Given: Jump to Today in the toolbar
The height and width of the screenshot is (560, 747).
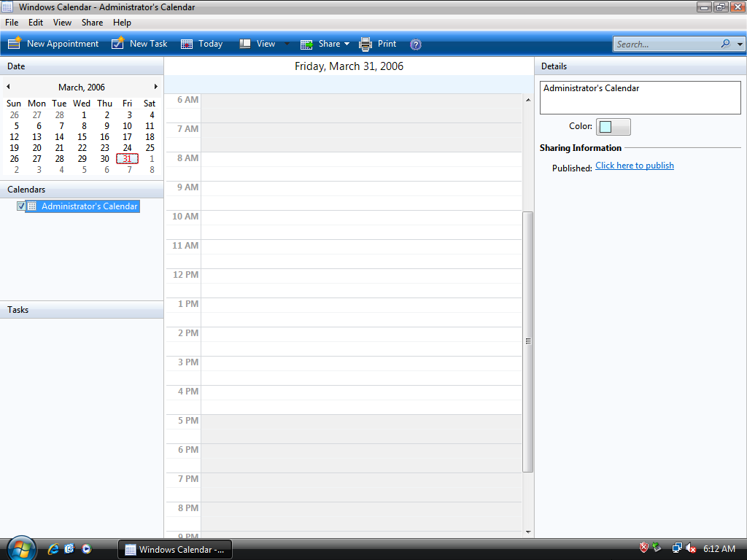Looking at the screenshot, I should click(x=202, y=44).
